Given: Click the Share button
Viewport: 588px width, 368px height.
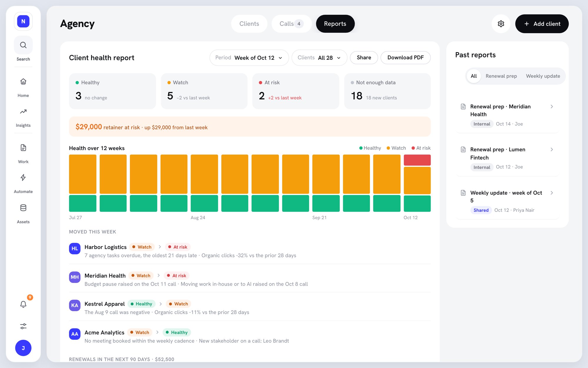Looking at the screenshot, I should point(364,58).
